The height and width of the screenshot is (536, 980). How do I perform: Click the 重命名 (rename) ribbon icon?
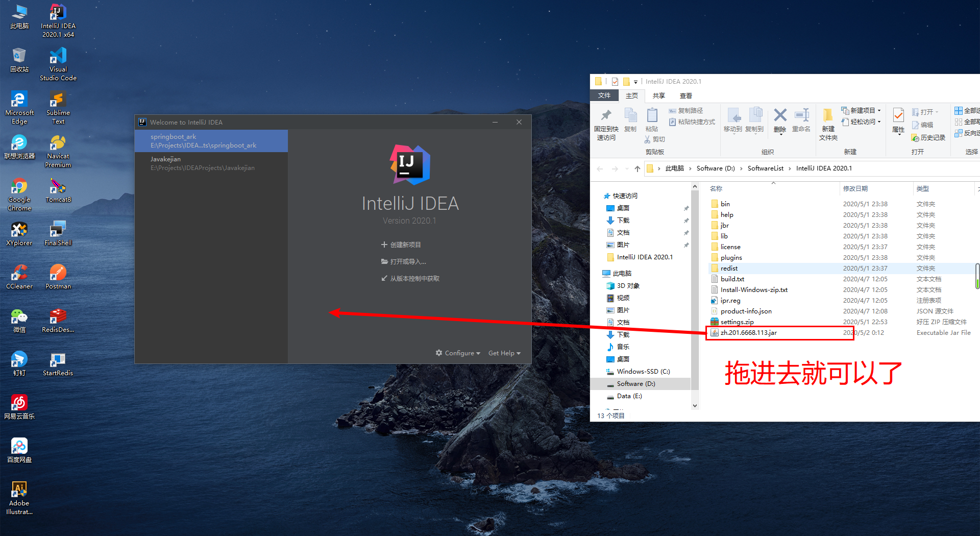point(801,120)
